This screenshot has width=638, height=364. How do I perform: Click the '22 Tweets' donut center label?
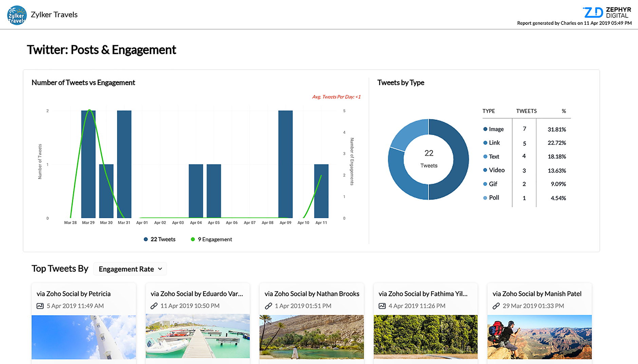(429, 159)
